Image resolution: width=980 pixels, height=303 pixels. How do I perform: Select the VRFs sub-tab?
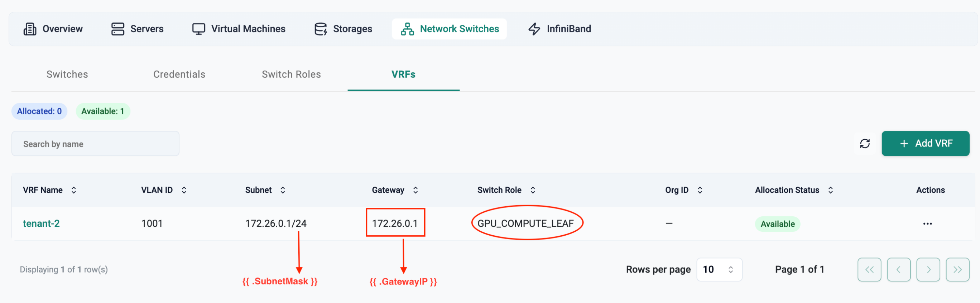[x=403, y=74]
